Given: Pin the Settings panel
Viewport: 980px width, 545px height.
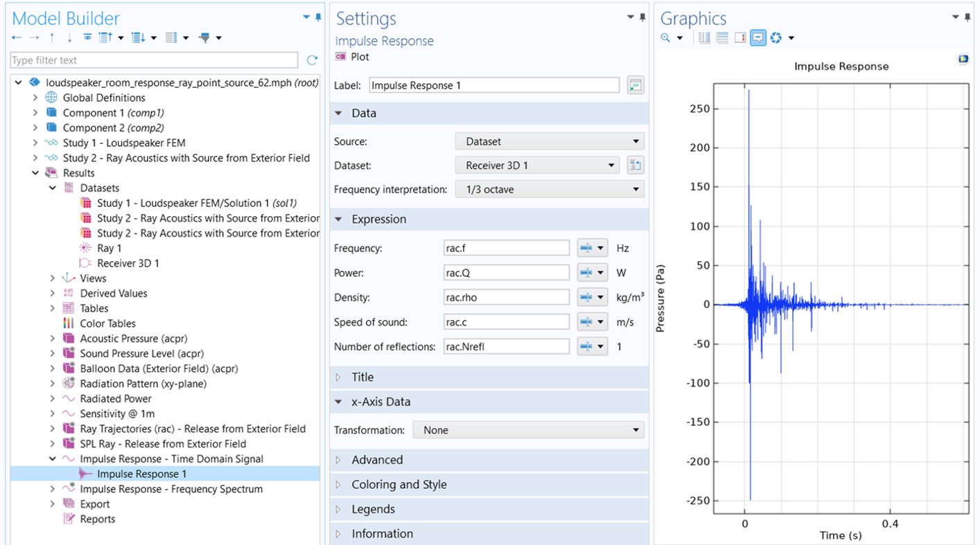Looking at the screenshot, I should pos(642,17).
